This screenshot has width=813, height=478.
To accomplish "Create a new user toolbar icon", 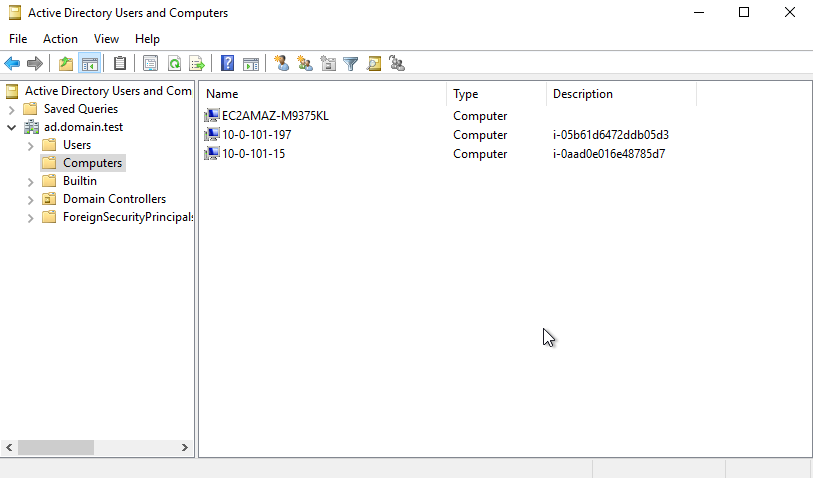I will pyautogui.click(x=282, y=63).
